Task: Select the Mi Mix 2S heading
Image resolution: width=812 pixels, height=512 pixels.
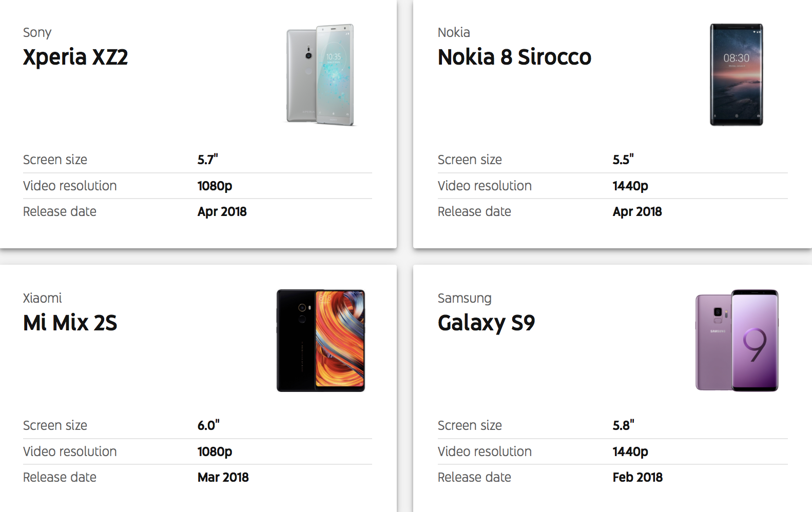Action: click(x=70, y=323)
